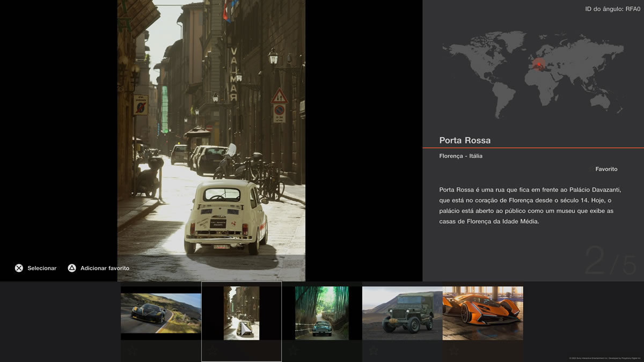The width and height of the screenshot is (644, 362).
Task: Toggle favorite star under Florence street thumbnail
Action: click(x=213, y=351)
